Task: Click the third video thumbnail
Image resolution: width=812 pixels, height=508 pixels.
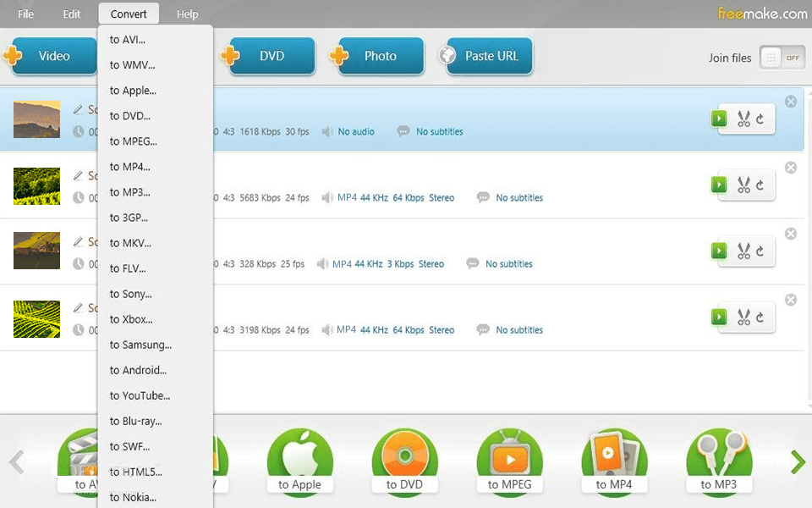Action: 36,251
